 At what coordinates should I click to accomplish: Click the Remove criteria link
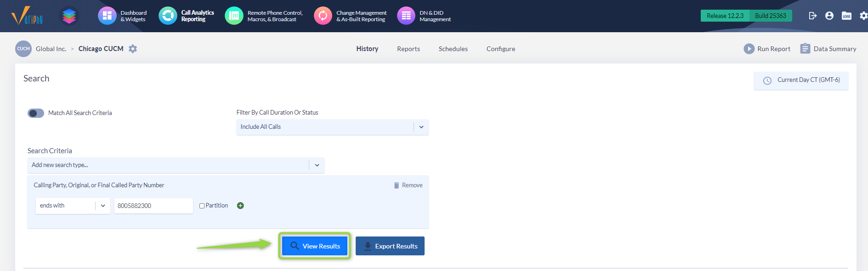tap(412, 185)
